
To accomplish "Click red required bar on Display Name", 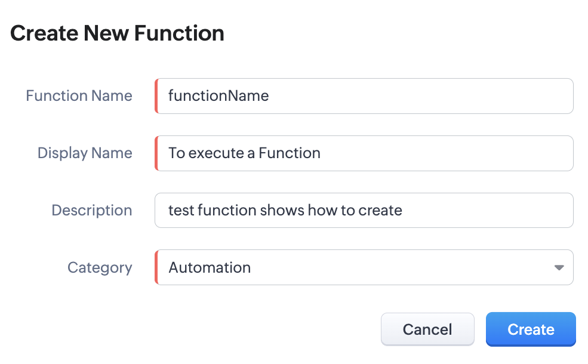I will click(156, 153).
